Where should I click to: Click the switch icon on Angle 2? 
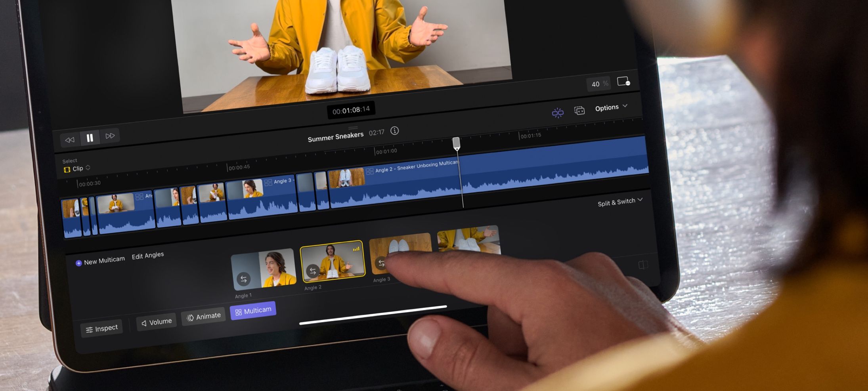[x=313, y=271]
